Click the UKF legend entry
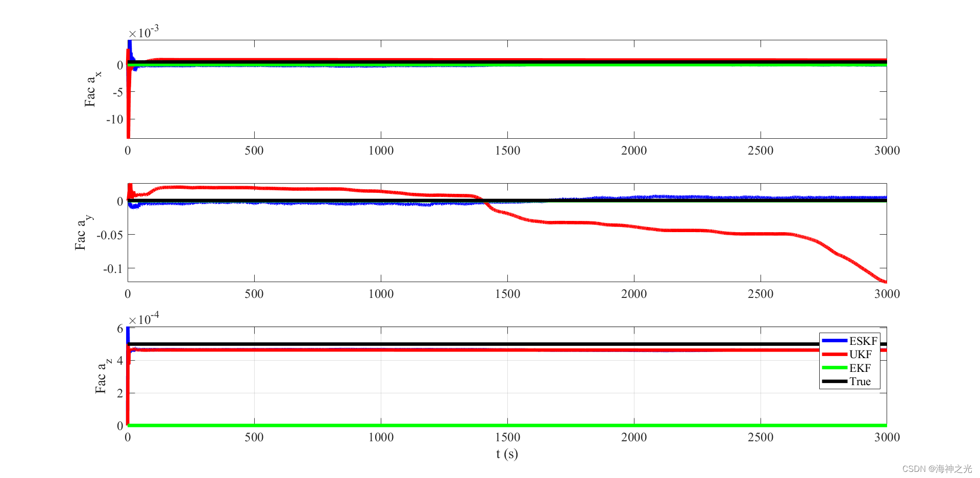Image resolution: width=980 pixels, height=478 pixels. pos(847,354)
